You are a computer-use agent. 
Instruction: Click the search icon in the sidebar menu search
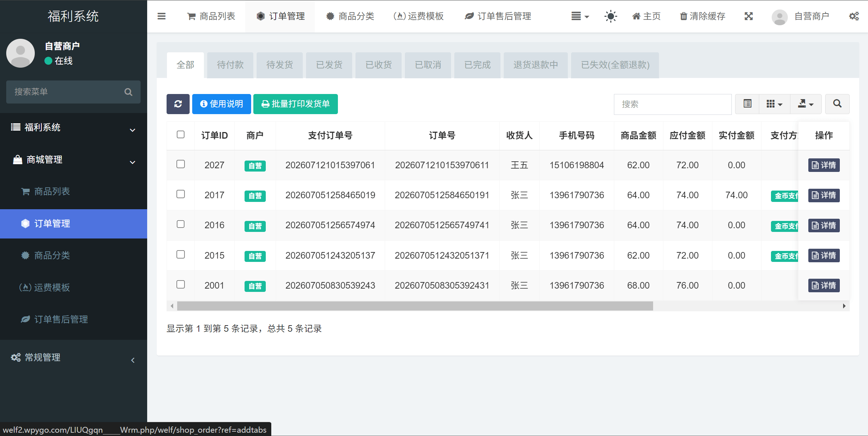(x=128, y=92)
